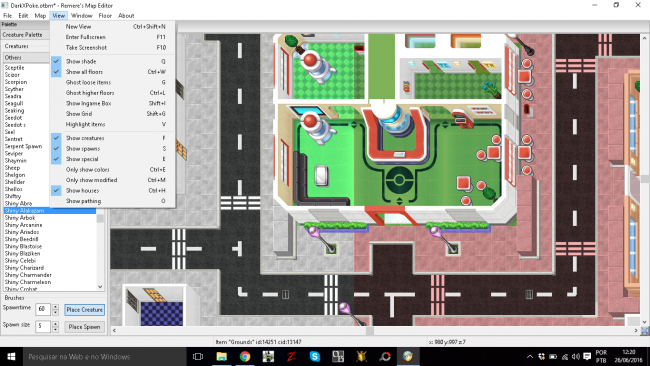The height and width of the screenshot is (366, 650).
Task: Open File Explorer from the taskbar
Action: [x=222, y=356]
